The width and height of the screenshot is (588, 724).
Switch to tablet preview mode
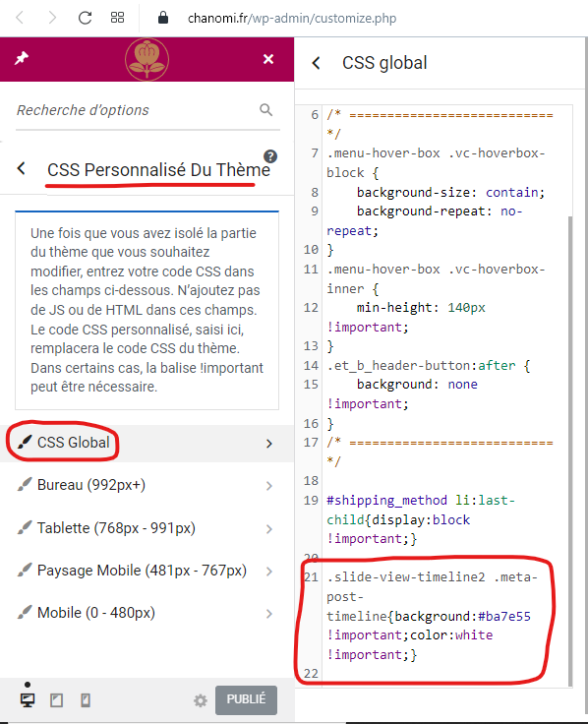(56, 700)
